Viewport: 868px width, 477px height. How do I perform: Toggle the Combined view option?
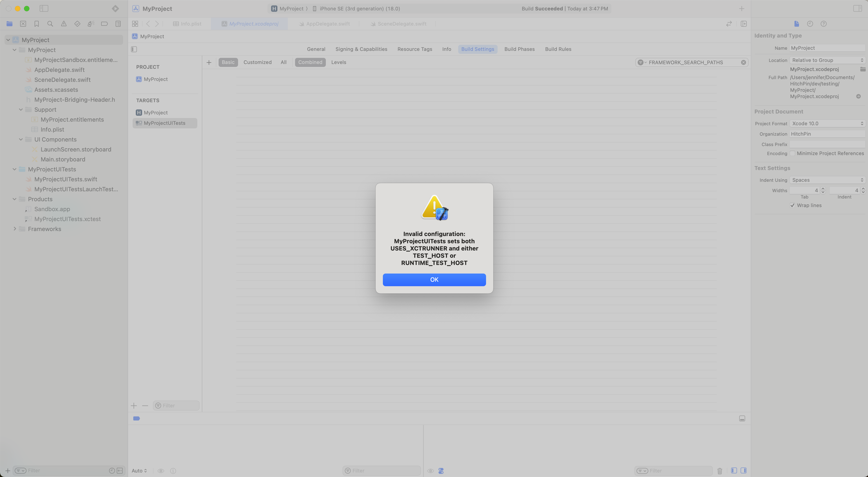click(310, 62)
